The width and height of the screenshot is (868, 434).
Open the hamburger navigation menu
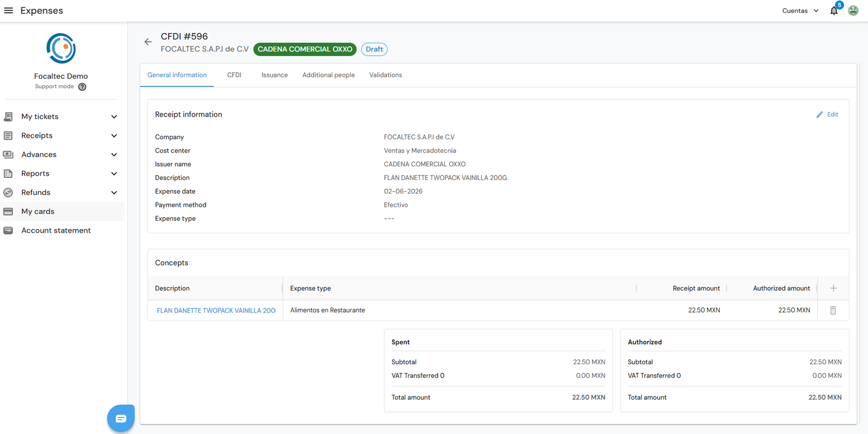tap(8, 10)
